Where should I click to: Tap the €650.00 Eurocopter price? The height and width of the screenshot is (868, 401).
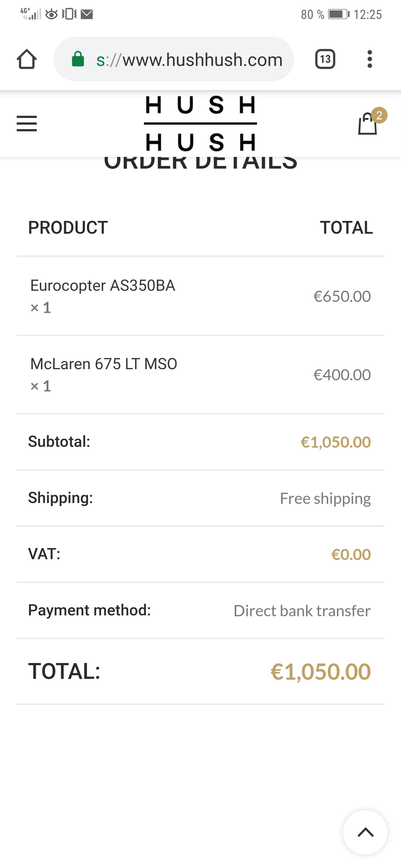click(342, 297)
